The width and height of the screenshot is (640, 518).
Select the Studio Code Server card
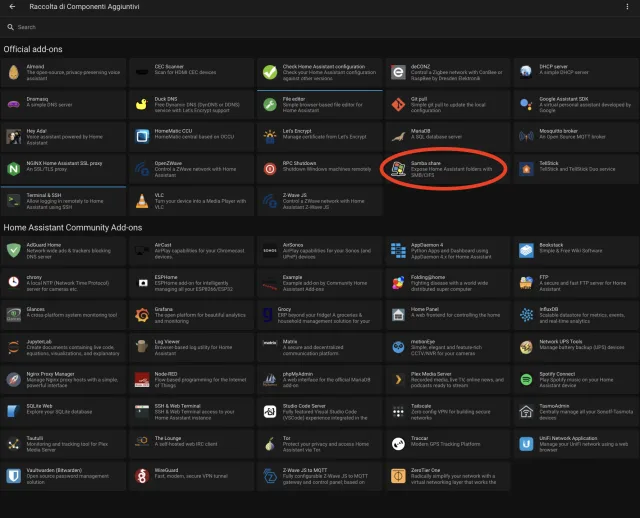coord(319,411)
